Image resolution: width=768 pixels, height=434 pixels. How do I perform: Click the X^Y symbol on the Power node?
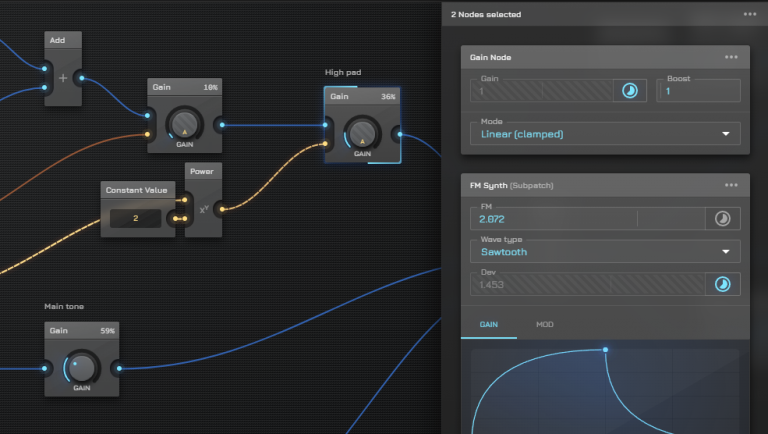[204, 209]
